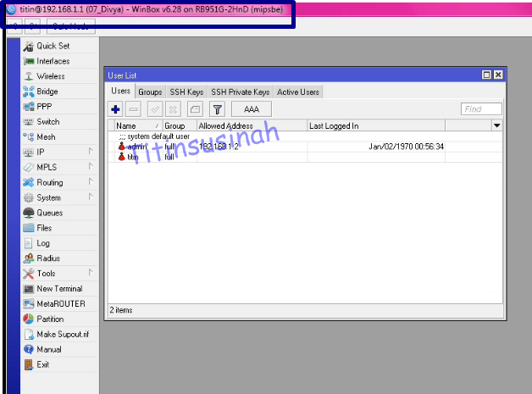Switch to the Groups tab
The height and width of the screenshot is (394, 532).
point(150,92)
